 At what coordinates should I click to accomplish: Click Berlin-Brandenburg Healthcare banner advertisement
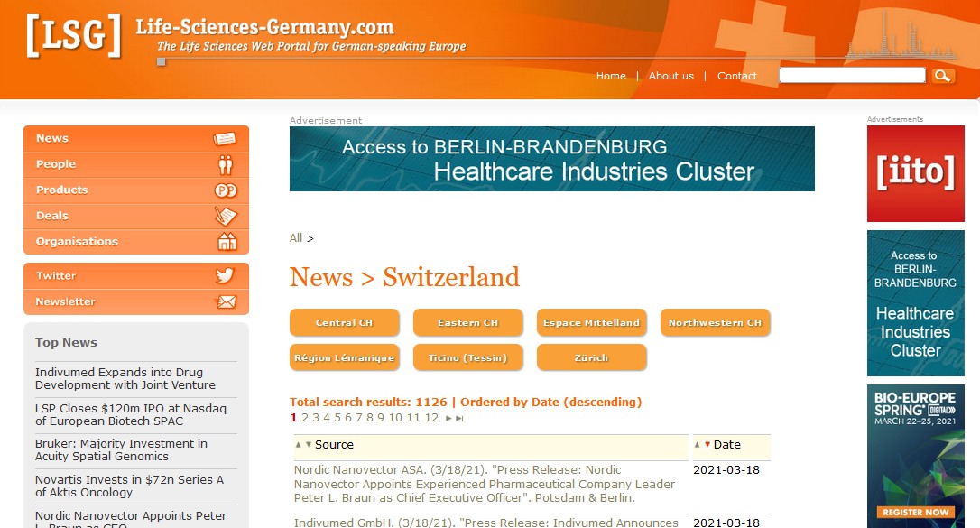[x=552, y=159]
